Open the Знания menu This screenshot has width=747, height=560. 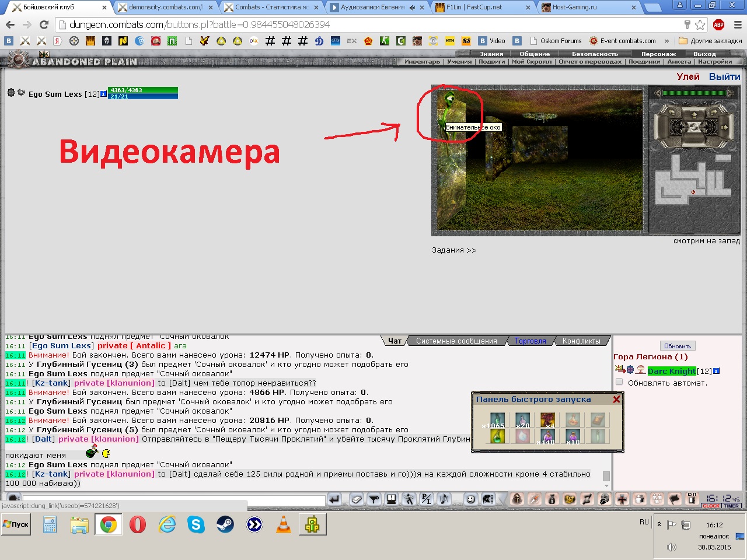pyautogui.click(x=491, y=54)
